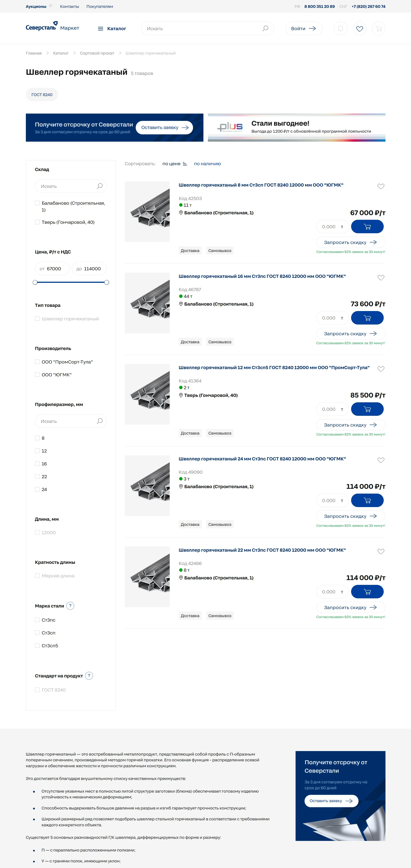411x868 pixels.
Task: Go to Покупателям in top menu
Action: pyautogui.click(x=100, y=6)
